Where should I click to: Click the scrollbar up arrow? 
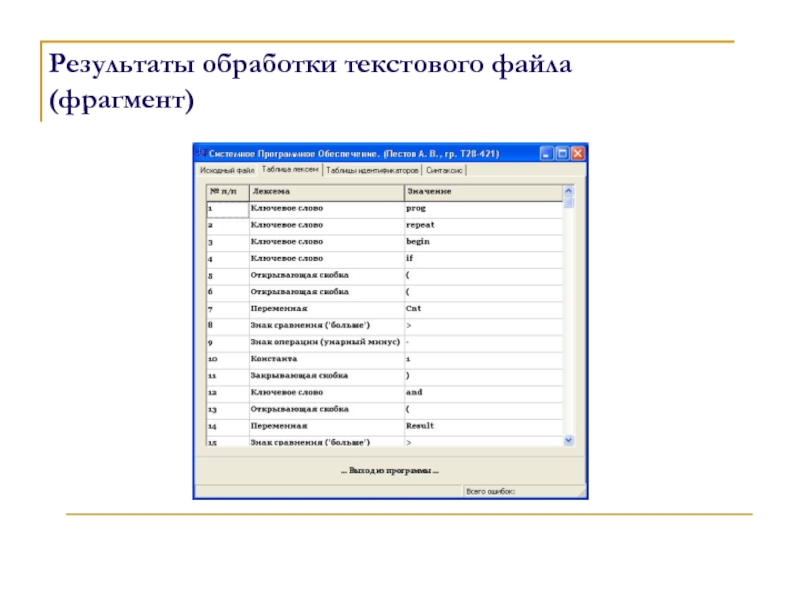click(569, 190)
